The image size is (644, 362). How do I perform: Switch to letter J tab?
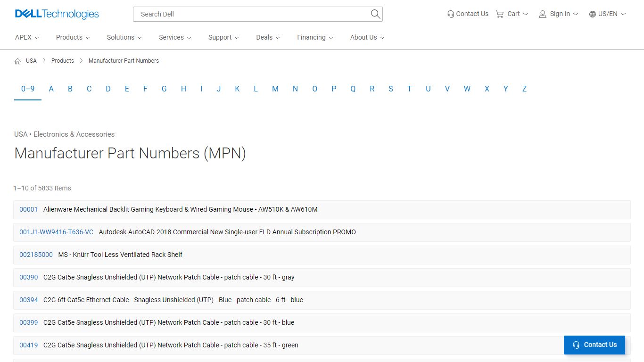pyautogui.click(x=219, y=89)
